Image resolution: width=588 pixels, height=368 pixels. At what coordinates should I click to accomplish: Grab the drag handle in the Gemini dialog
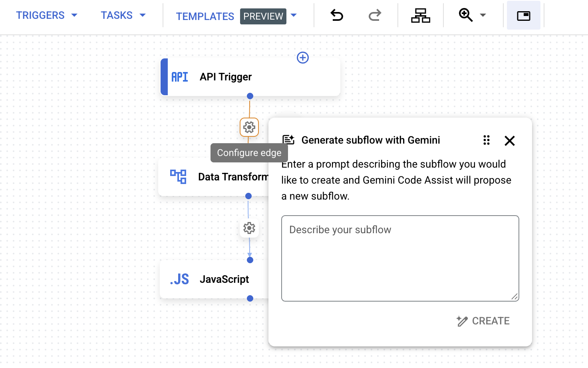click(x=486, y=140)
